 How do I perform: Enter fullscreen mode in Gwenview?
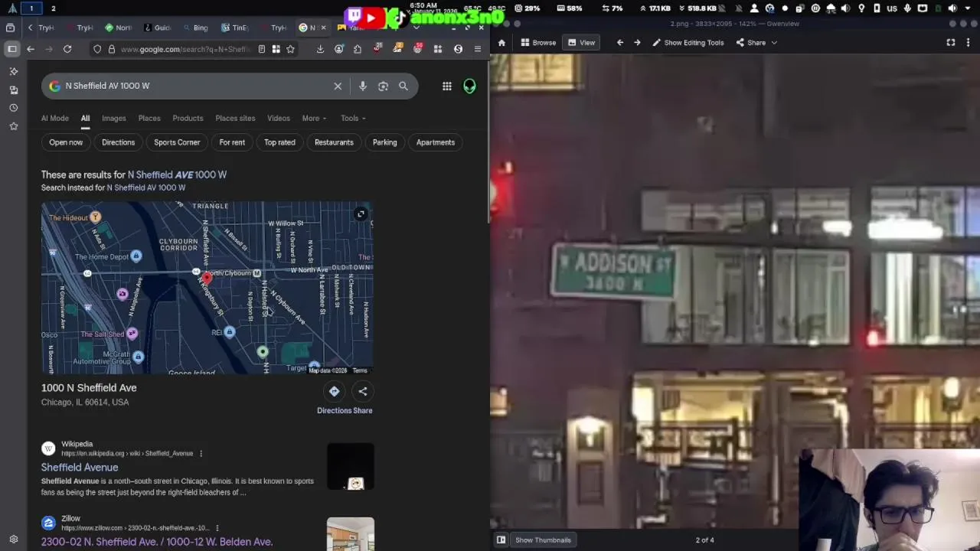951,43
